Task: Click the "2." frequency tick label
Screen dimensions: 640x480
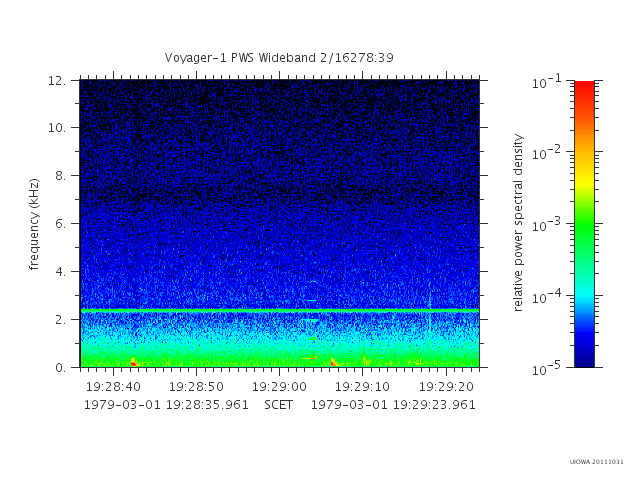Action: [x=60, y=320]
